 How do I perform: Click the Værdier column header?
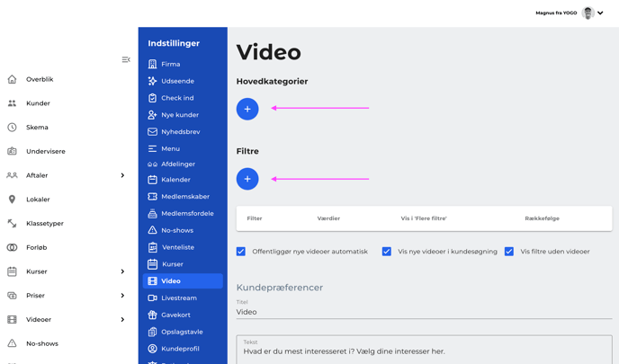click(x=328, y=218)
